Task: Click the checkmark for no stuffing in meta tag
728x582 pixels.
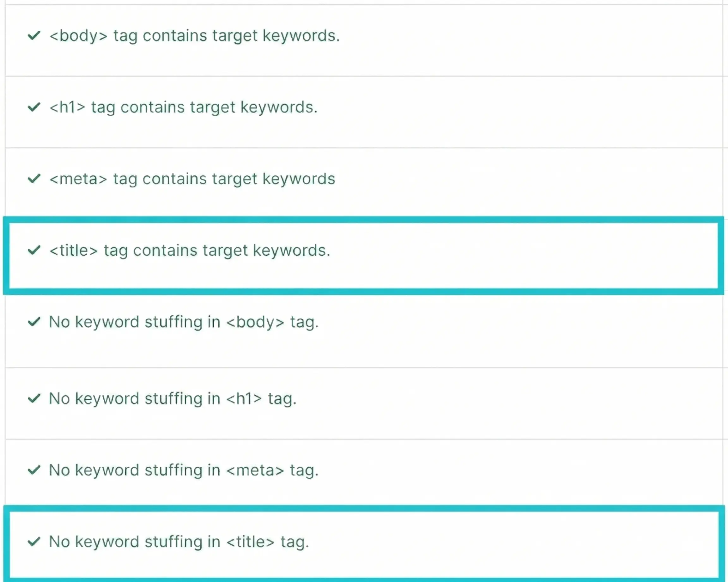Action: (x=34, y=470)
